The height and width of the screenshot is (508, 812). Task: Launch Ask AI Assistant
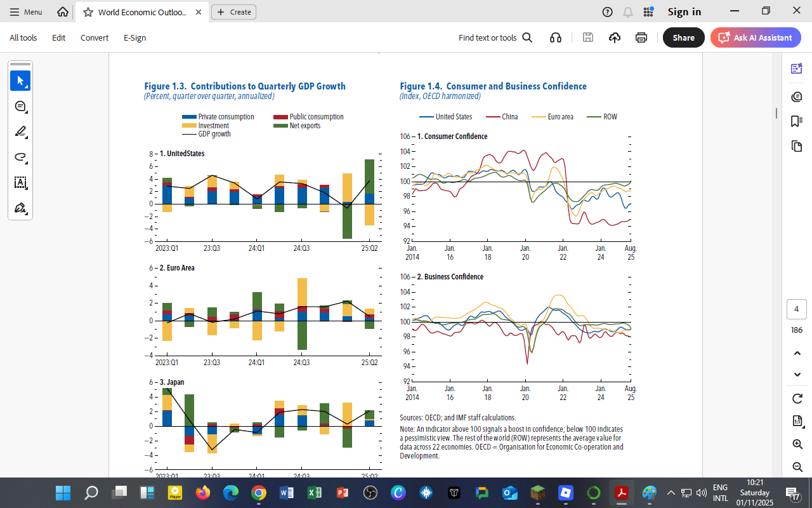(756, 37)
